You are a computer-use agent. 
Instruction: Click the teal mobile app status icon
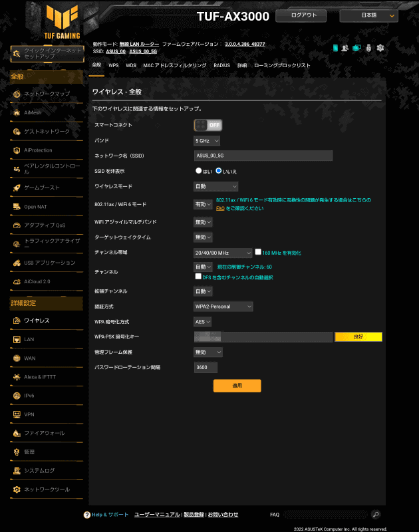(x=335, y=48)
